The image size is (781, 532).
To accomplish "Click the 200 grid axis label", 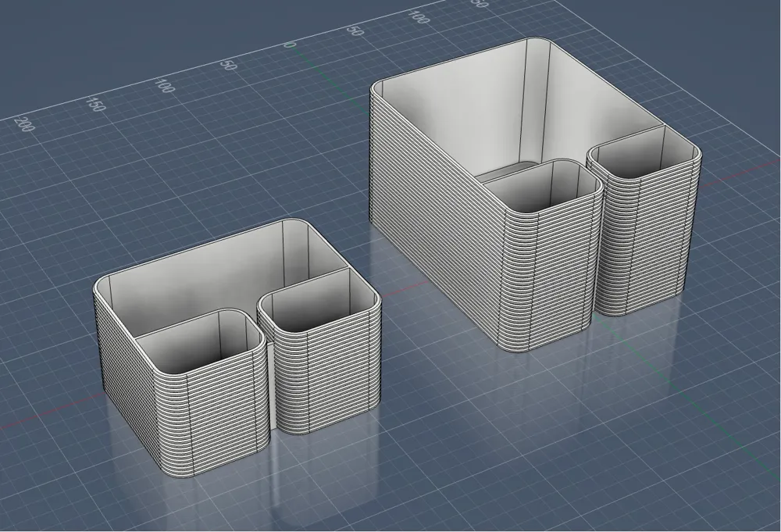I will [24, 124].
